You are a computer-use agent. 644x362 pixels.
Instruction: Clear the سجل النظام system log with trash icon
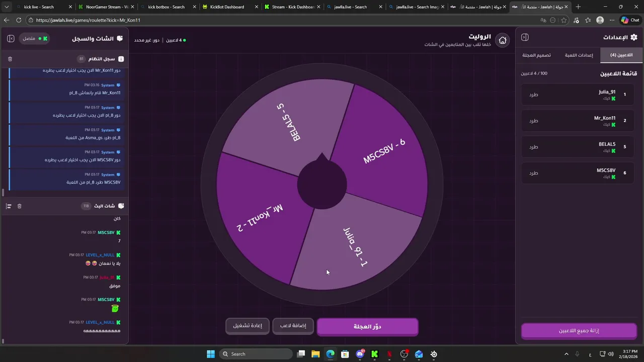click(x=10, y=59)
